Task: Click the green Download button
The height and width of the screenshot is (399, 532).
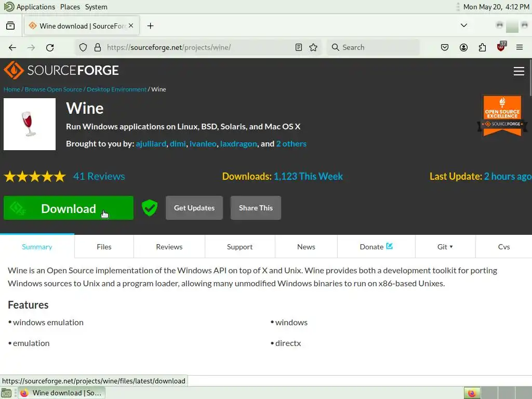Action: 69,208
